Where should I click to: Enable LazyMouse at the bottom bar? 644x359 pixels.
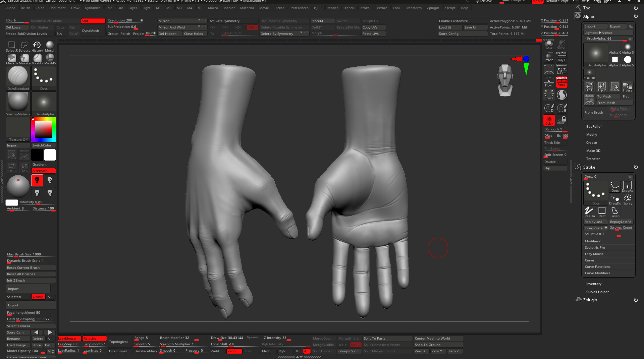[68, 338]
